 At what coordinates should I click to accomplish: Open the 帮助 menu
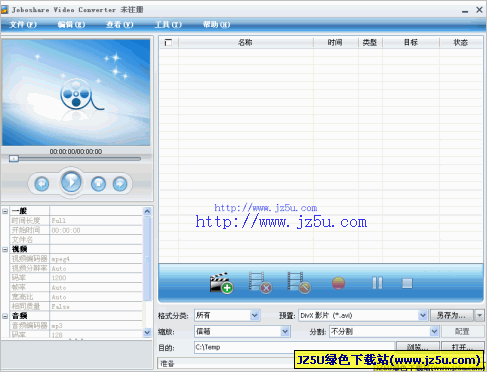[216, 25]
